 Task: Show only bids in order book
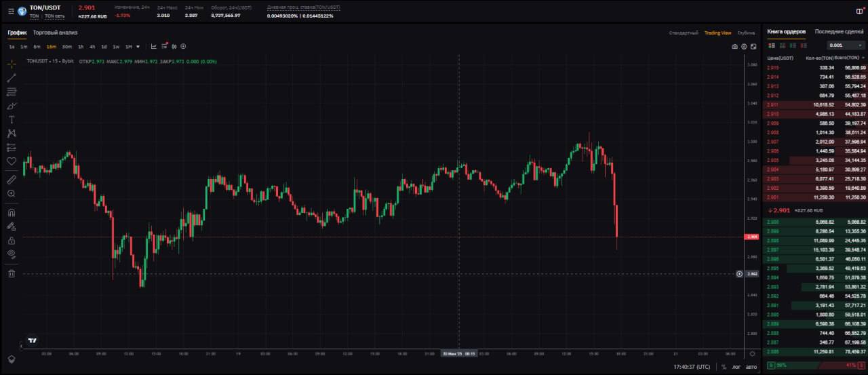794,45
